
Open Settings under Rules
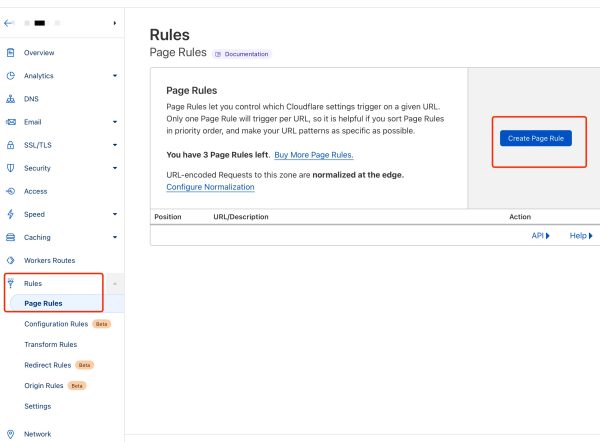pyautogui.click(x=38, y=406)
